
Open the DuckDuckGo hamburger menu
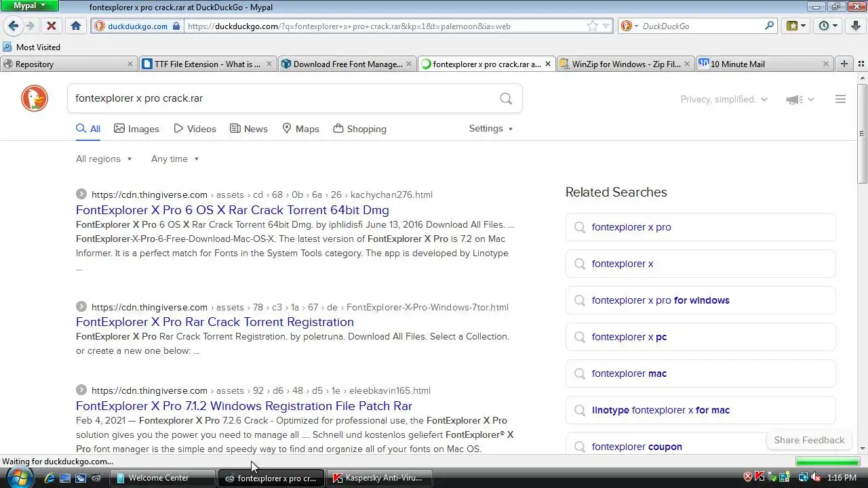pos(840,99)
